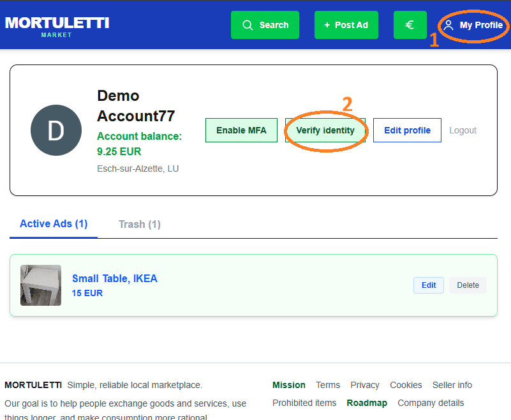Open the Prohibited items footer link
511x420 pixels.
[304, 403]
